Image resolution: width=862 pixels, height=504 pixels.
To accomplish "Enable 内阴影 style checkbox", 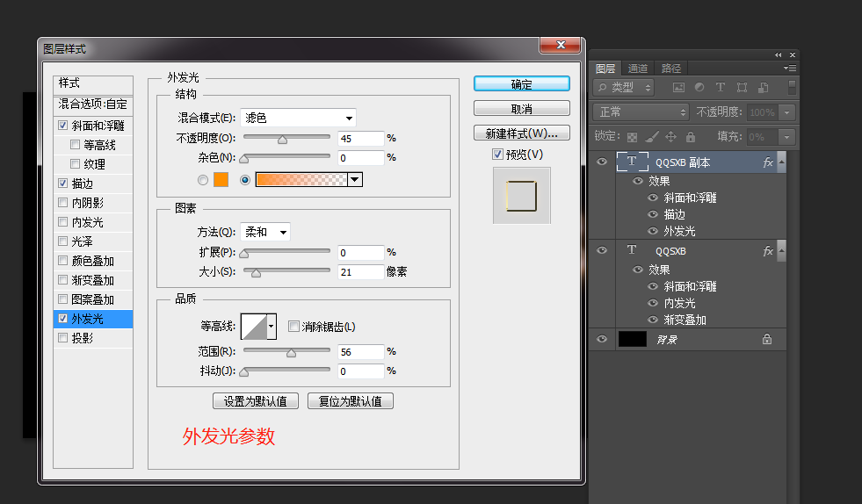I will point(62,202).
